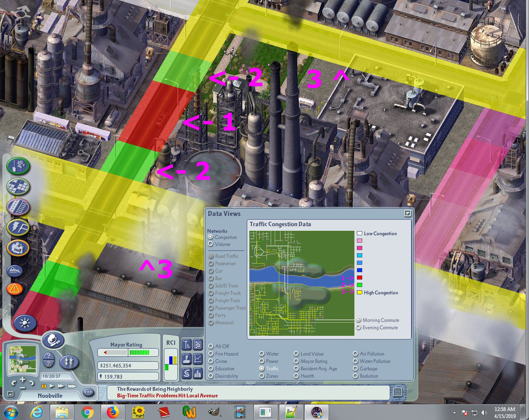This screenshot has width=529, height=420.
Task: Choose the Garbage data view
Action: pos(356,368)
